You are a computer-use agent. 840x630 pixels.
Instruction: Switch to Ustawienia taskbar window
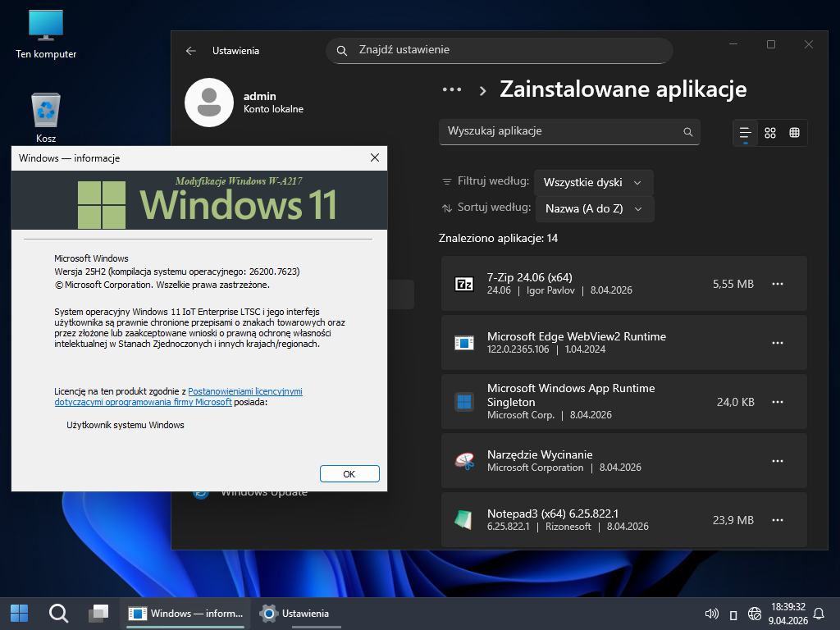point(295,613)
